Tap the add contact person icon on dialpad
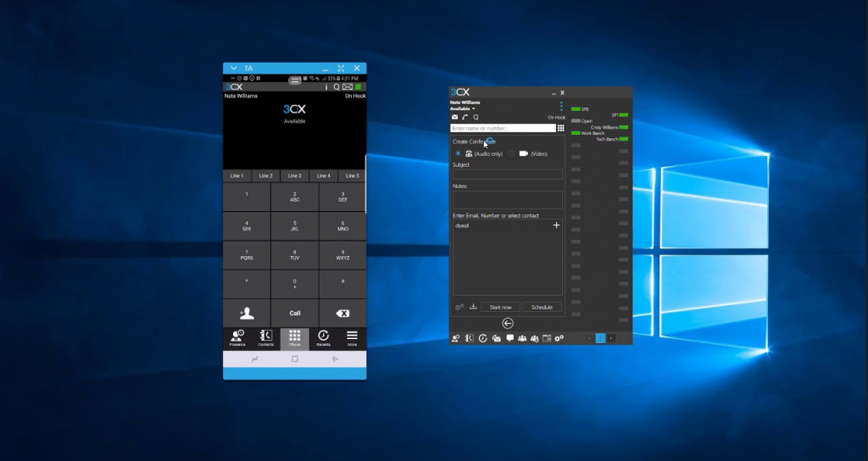 pyautogui.click(x=247, y=314)
